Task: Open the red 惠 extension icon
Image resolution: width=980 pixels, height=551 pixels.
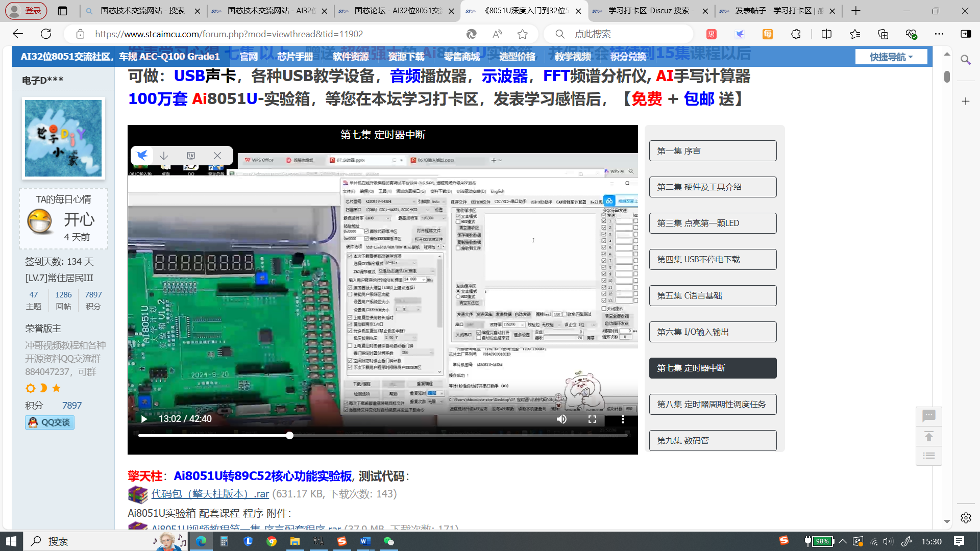Action: [x=712, y=34]
